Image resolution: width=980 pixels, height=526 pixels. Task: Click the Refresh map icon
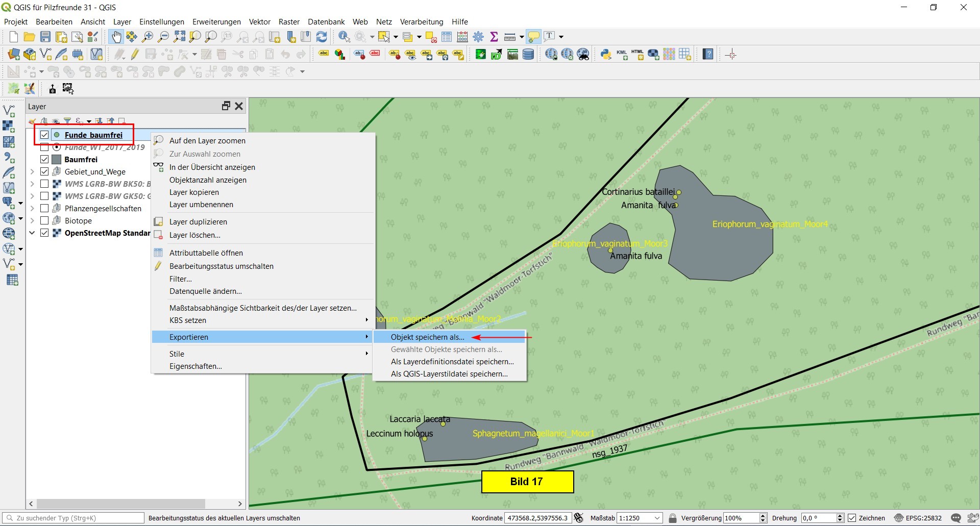click(x=322, y=37)
